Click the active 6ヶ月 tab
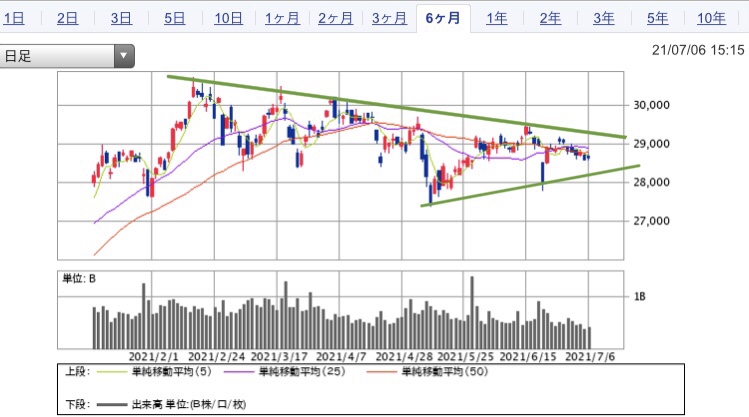The height and width of the screenshot is (417, 749). [x=443, y=19]
